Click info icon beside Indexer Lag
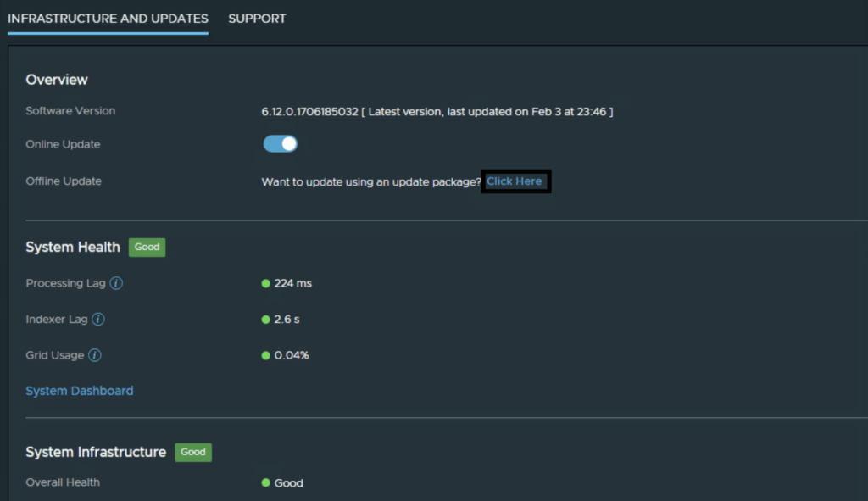The image size is (868, 501). 98,320
